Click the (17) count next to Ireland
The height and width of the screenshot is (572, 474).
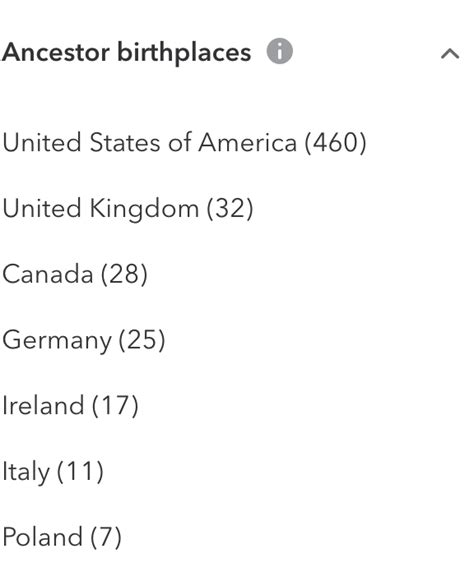tap(115, 405)
